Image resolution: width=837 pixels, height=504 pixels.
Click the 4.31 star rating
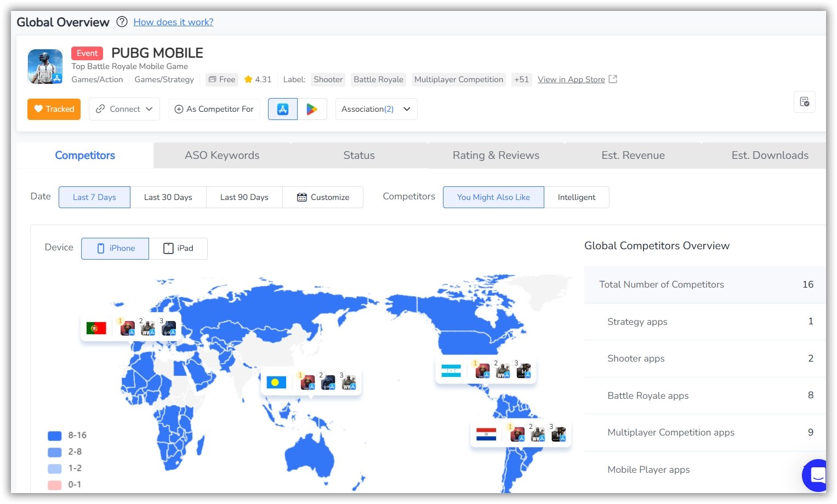click(258, 79)
